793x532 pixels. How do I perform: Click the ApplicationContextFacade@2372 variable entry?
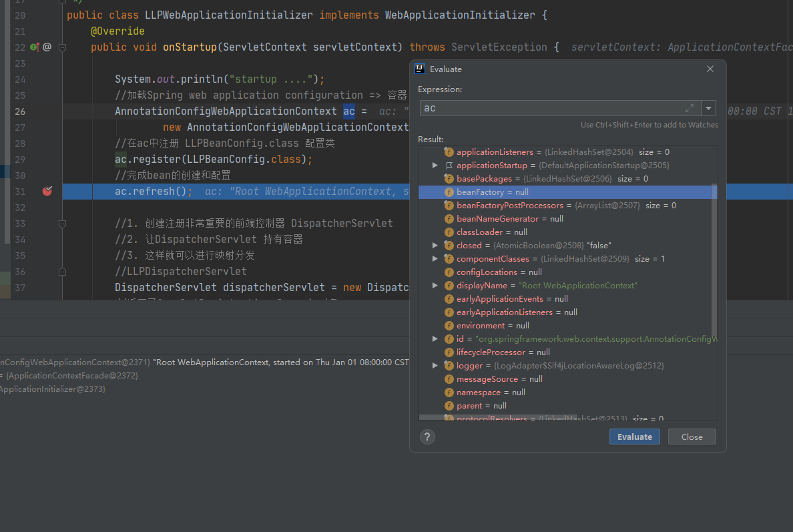click(x=72, y=376)
